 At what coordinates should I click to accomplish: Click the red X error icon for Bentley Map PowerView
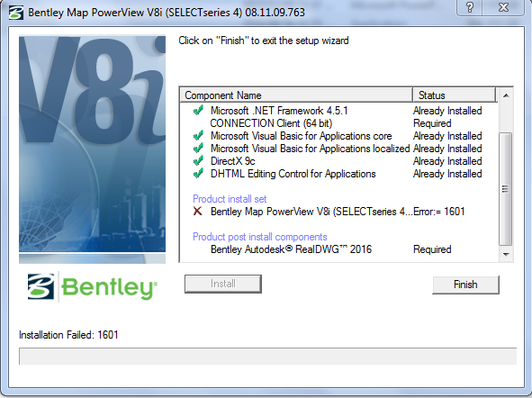197,211
